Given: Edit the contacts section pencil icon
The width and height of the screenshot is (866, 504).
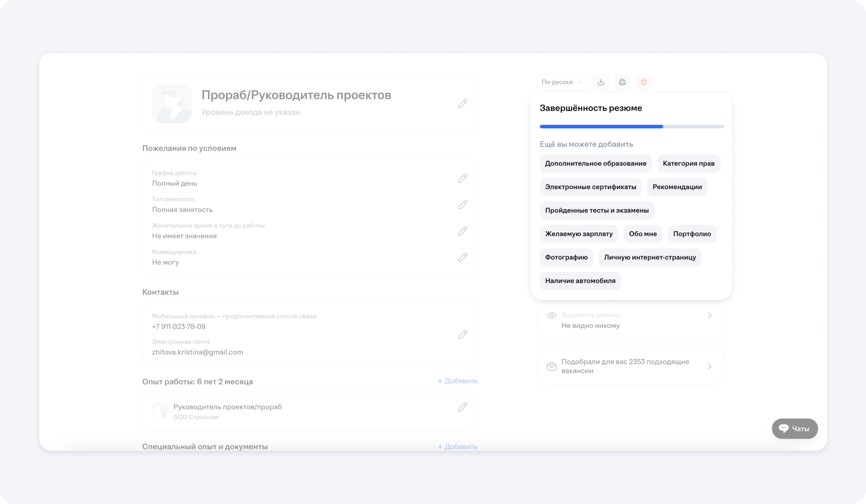Looking at the screenshot, I should click(462, 334).
